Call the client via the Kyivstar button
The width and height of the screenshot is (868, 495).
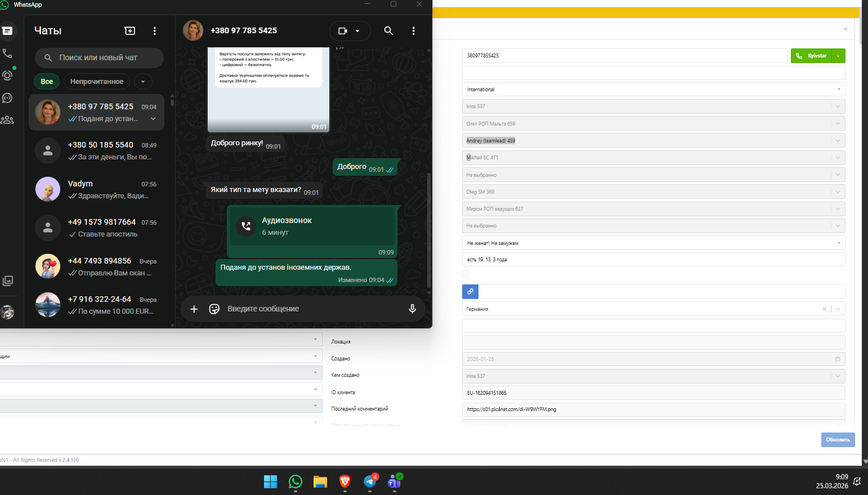[811, 56]
